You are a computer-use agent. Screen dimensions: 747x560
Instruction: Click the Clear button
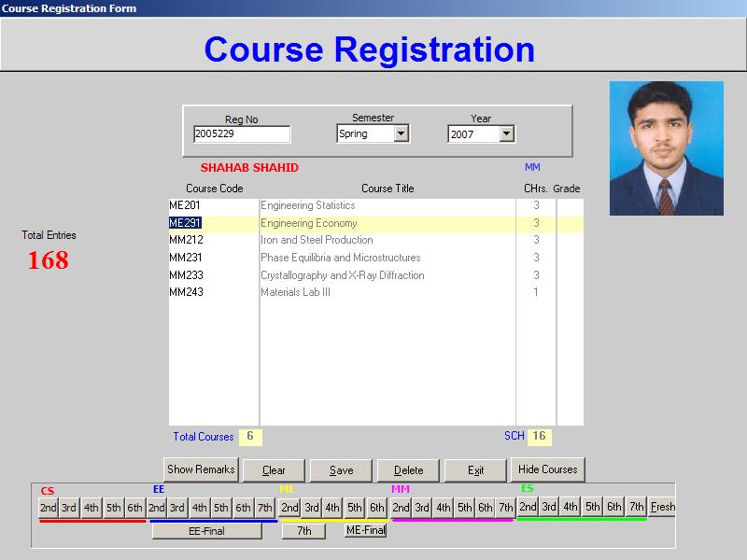(x=274, y=470)
